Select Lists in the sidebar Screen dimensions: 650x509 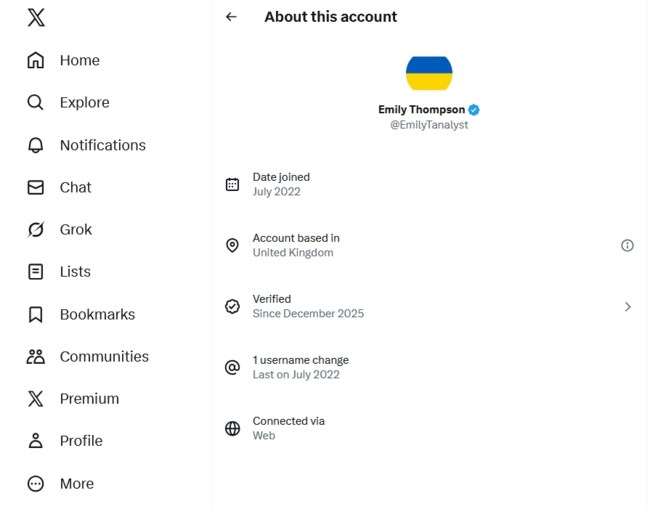click(x=75, y=272)
